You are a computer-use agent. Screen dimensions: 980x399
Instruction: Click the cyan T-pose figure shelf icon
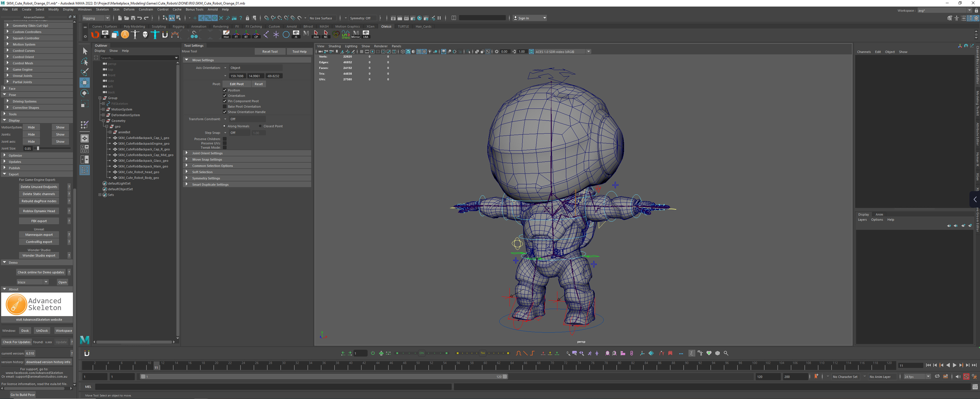point(155,35)
